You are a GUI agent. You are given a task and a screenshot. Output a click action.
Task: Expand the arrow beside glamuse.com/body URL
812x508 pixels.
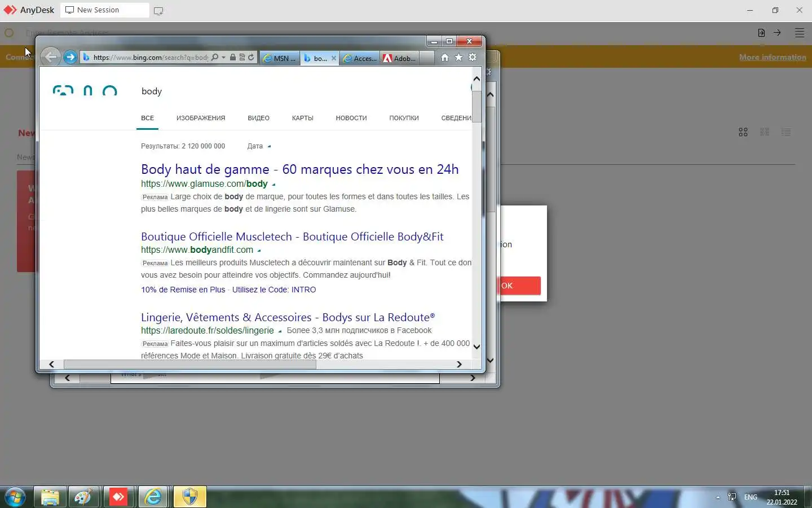(274, 185)
